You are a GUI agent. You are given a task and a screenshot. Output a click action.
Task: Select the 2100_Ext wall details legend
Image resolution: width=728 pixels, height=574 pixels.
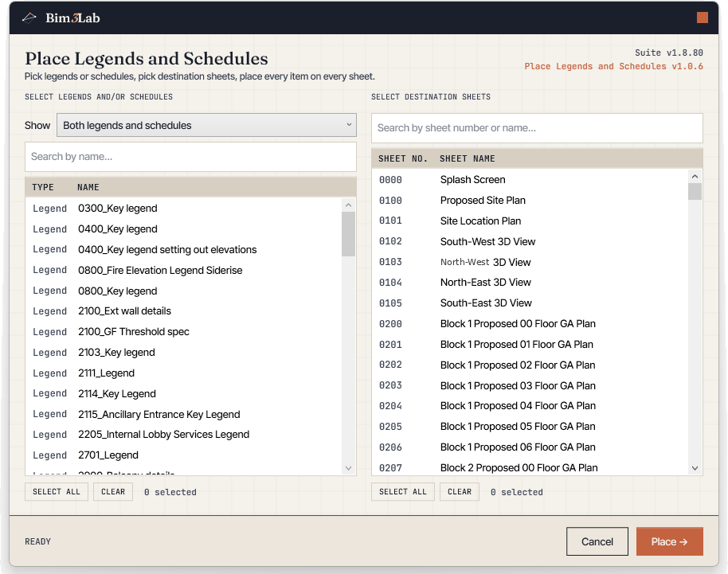point(184,311)
